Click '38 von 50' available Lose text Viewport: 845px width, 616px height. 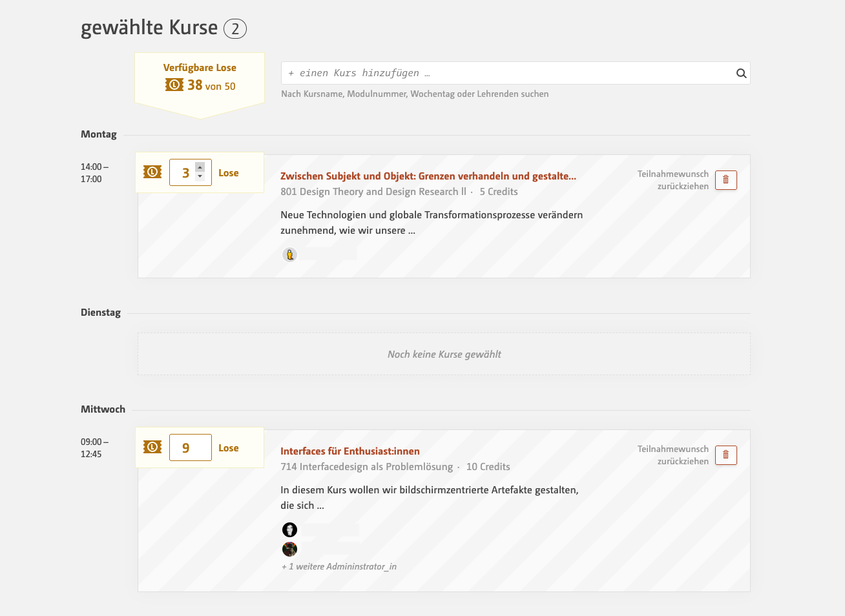[x=211, y=85]
